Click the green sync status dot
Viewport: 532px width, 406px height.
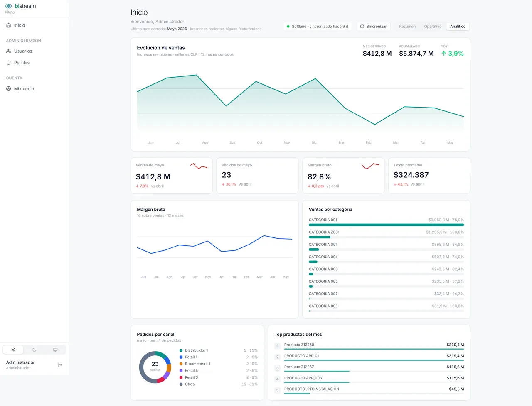[288, 26]
